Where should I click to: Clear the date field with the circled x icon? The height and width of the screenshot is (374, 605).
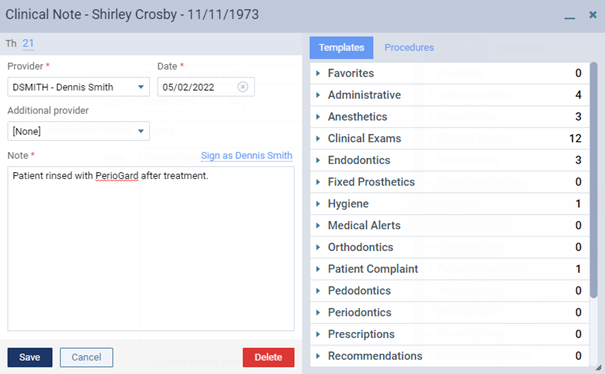243,87
